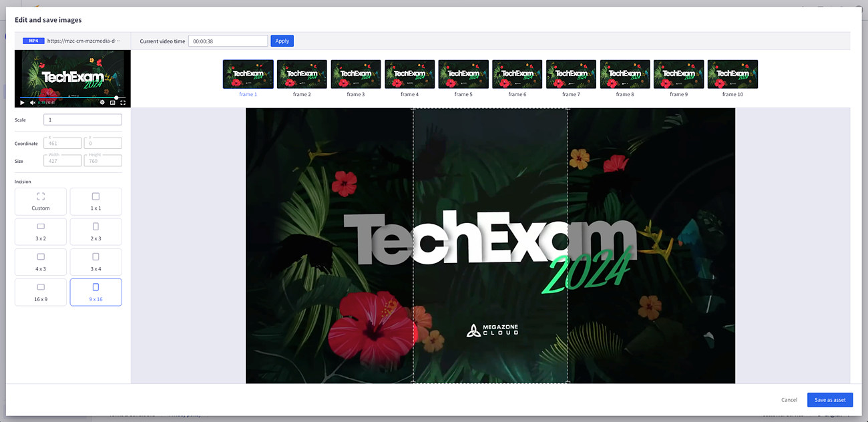This screenshot has height=422, width=868.
Task: Select the Custom incision option
Action: click(x=41, y=202)
